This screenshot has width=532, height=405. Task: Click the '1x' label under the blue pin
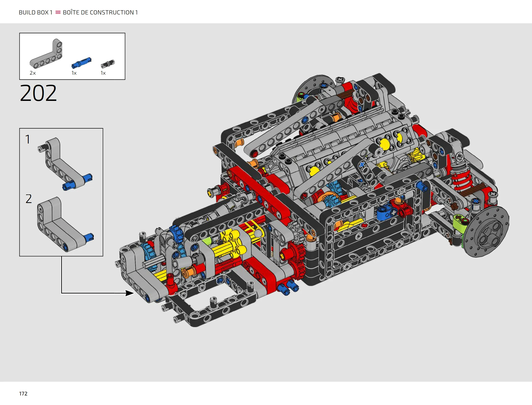(74, 73)
